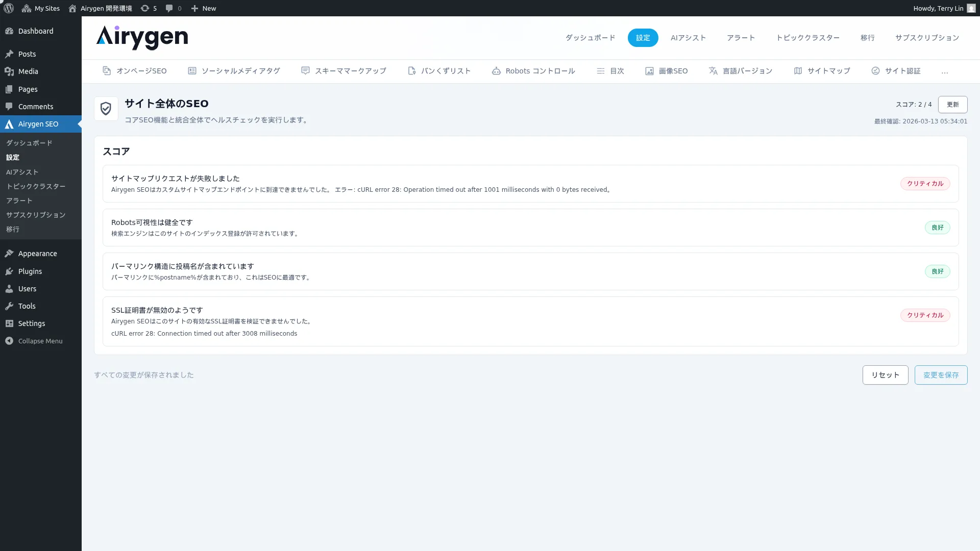Viewport: 980px width, 551px height.
Task: Switch to 移行 top tab
Action: (867, 38)
